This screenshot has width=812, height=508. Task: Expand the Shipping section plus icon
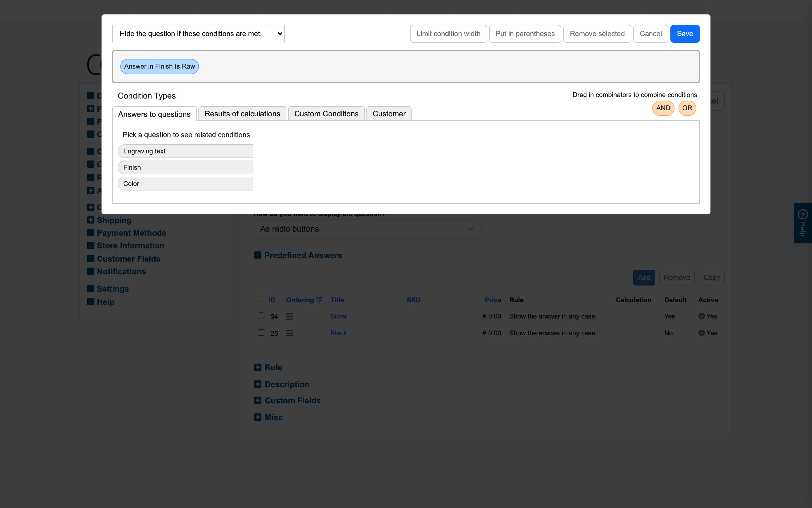91,220
